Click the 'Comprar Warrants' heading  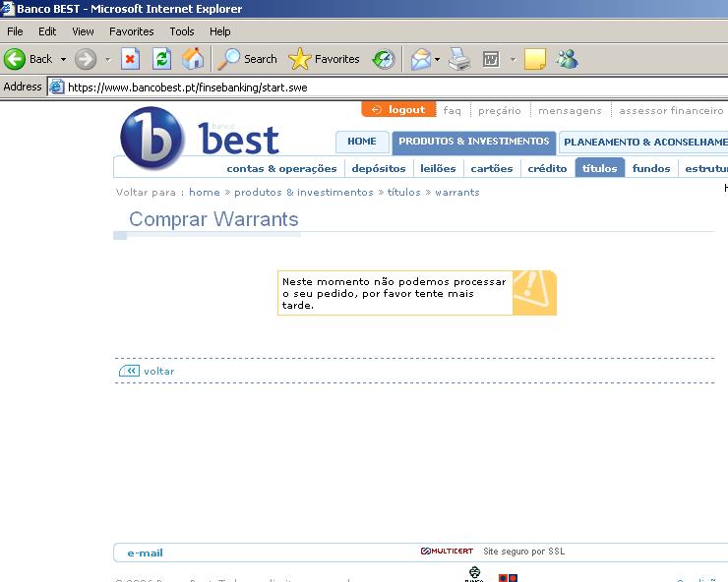213,219
